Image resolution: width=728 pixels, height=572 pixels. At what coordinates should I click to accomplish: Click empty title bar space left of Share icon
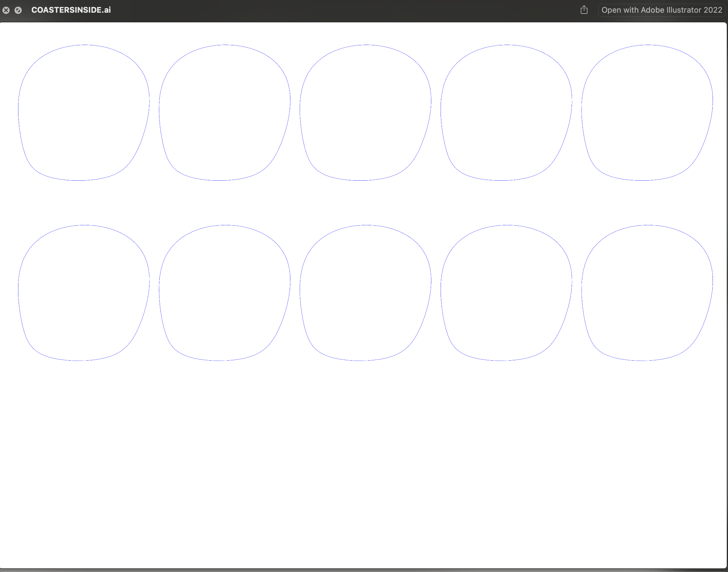coord(335,10)
